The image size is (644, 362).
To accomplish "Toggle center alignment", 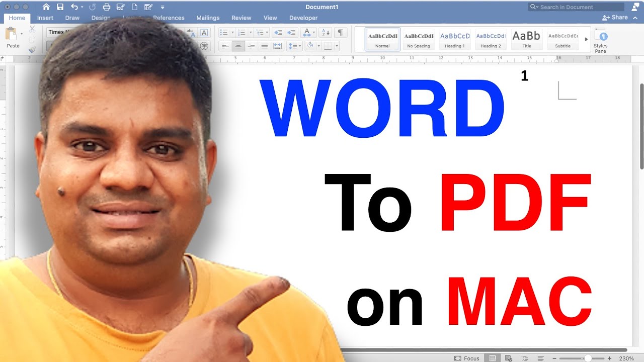I will pos(238,46).
